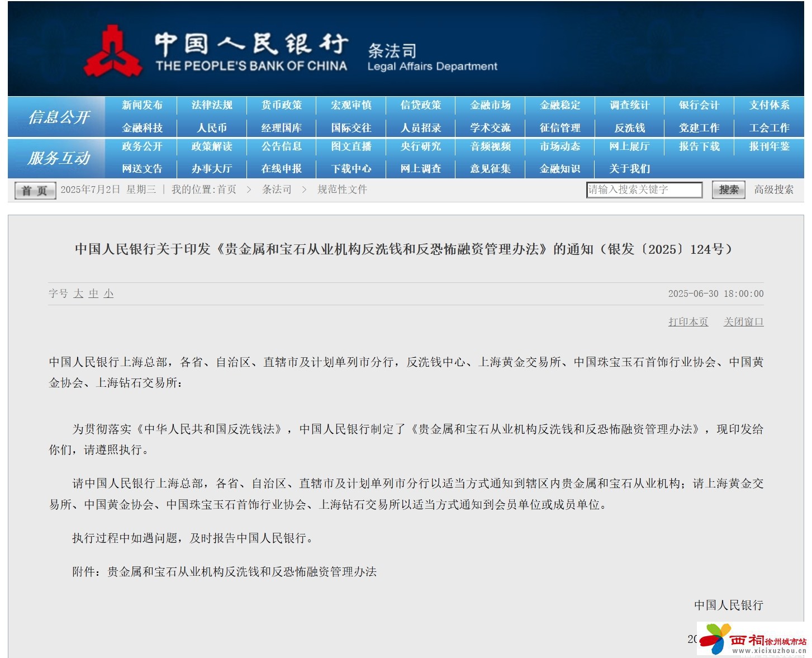
Task: Click 高级搜索 for advanced search
Action: click(774, 190)
